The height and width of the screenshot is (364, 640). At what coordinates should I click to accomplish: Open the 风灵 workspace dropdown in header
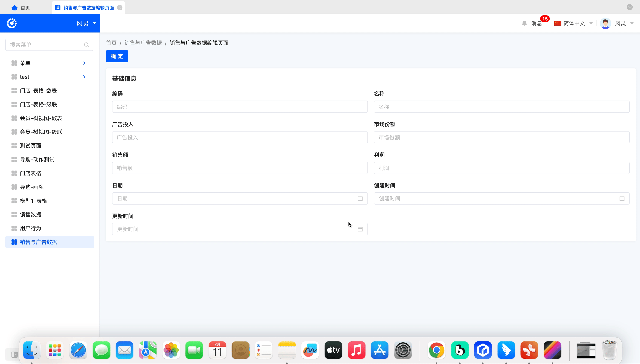[86, 23]
